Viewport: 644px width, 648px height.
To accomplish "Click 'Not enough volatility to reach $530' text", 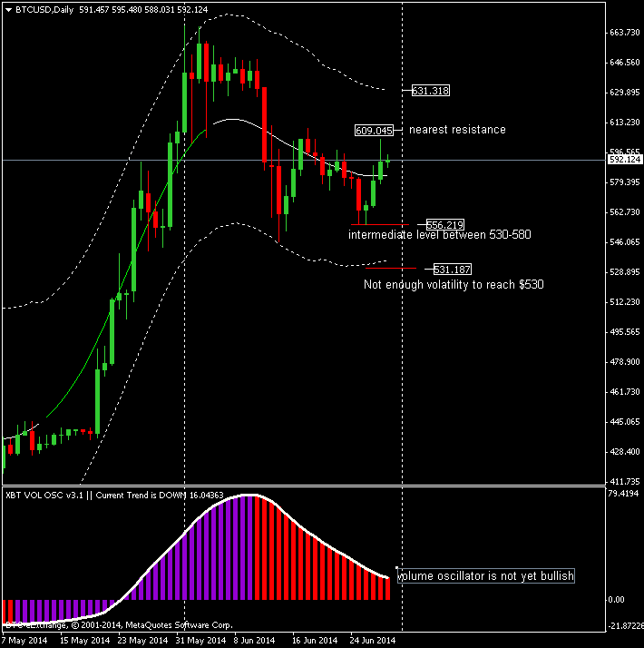I will 454,285.
